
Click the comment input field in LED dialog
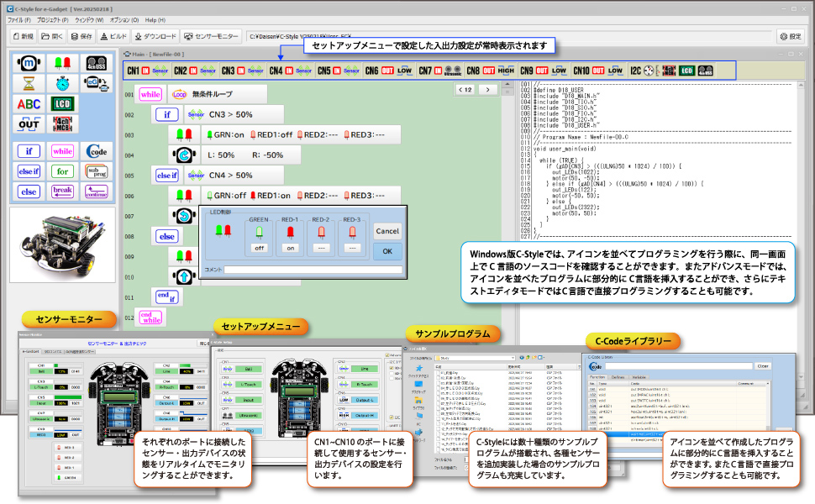[x=312, y=270]
